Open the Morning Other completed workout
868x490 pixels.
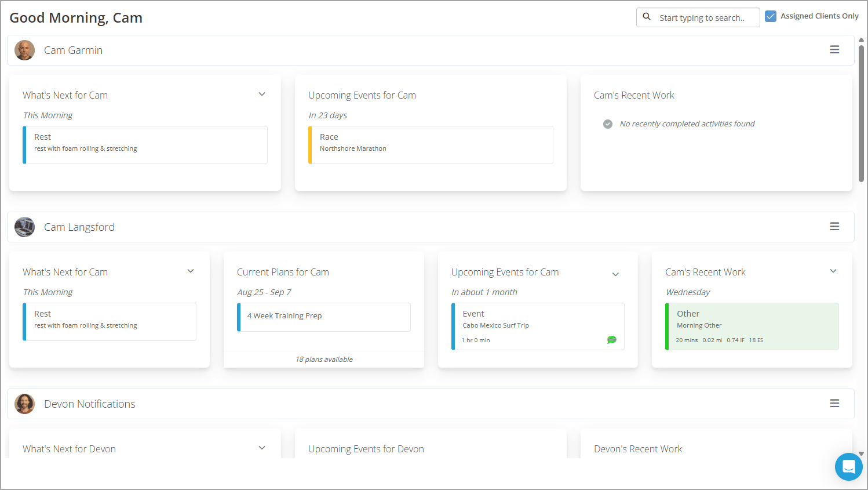[752, 326]
